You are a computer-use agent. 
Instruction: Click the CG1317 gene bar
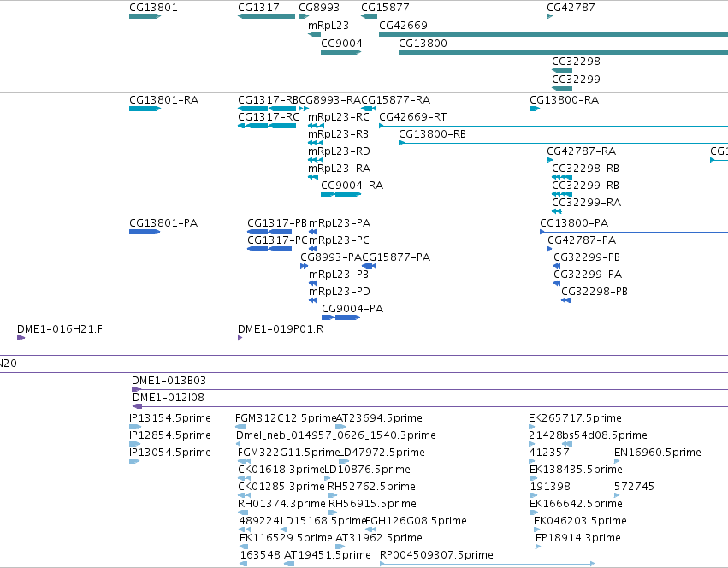(x=267, y=16)
